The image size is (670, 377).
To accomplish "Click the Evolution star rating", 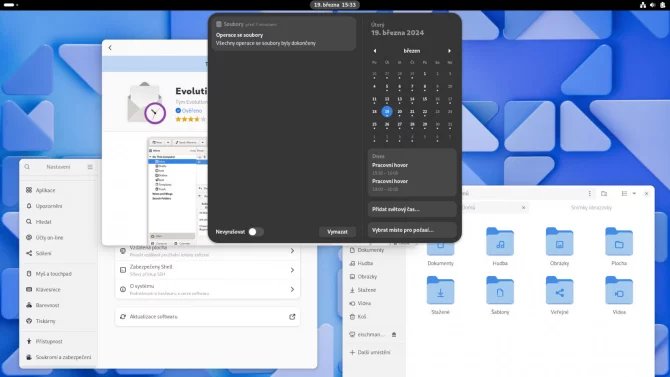I will pyautogui.click(x=191, y=119).
